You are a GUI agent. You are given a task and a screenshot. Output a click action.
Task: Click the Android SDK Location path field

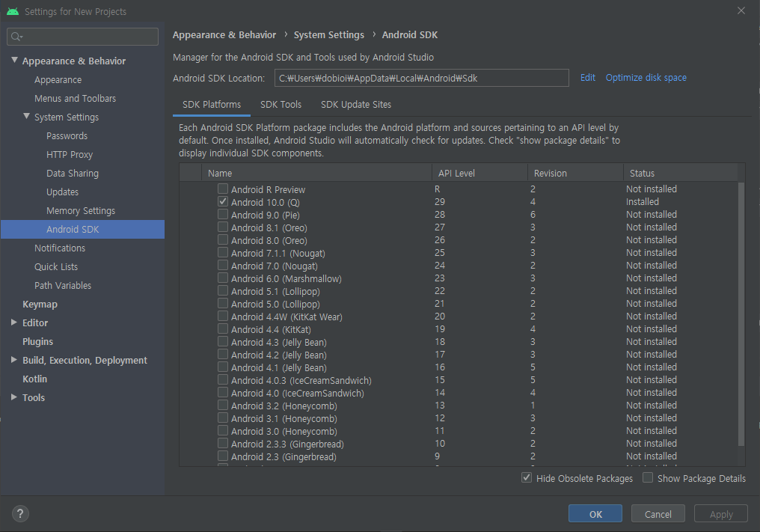(421, 78)
